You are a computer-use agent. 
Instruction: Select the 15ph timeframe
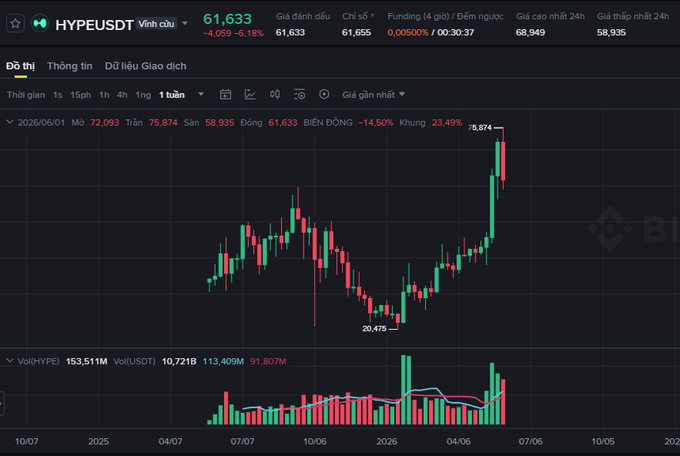[81, 95]
